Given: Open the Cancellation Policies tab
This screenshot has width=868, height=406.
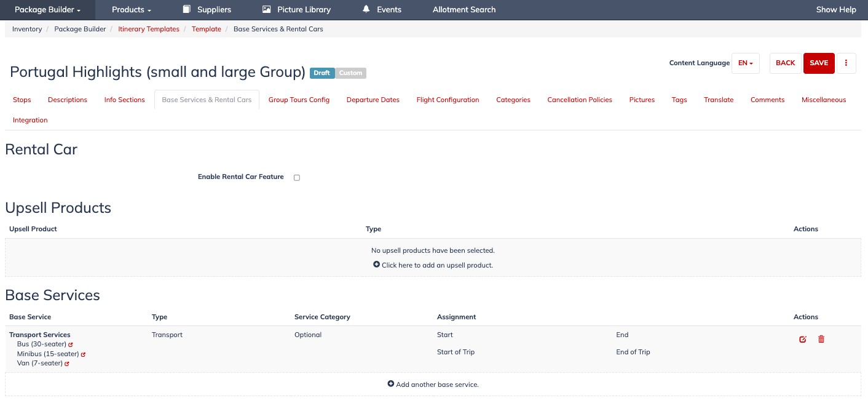Looking at the screenshot, I should 580,100.
